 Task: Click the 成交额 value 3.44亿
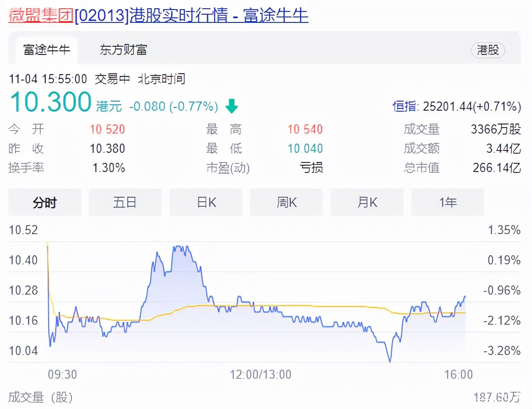[504, 149]
